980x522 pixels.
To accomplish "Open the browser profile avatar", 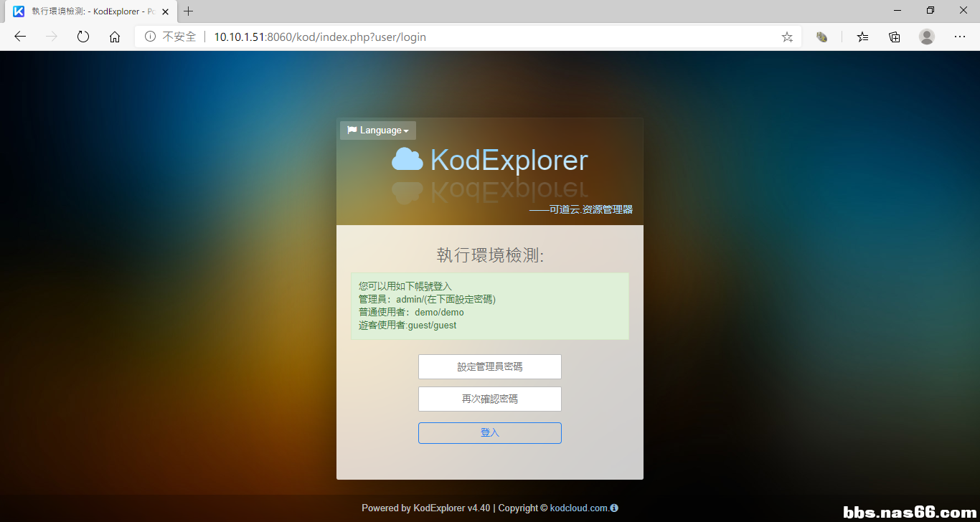I will click(927, 37).
